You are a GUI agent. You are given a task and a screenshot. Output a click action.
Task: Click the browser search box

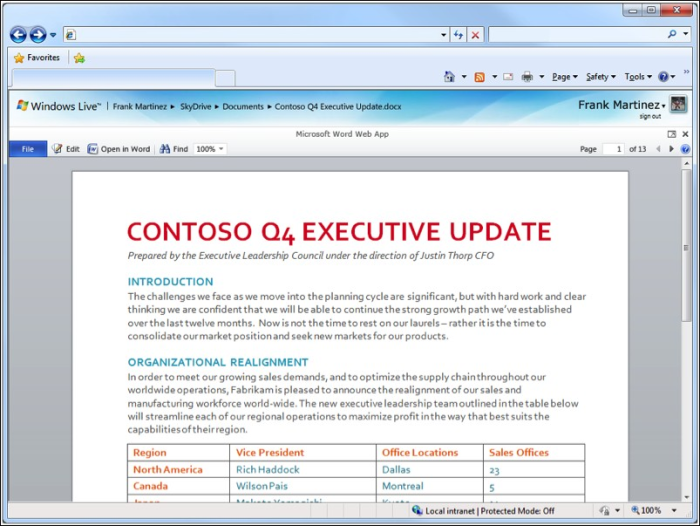tap(576, 34)
